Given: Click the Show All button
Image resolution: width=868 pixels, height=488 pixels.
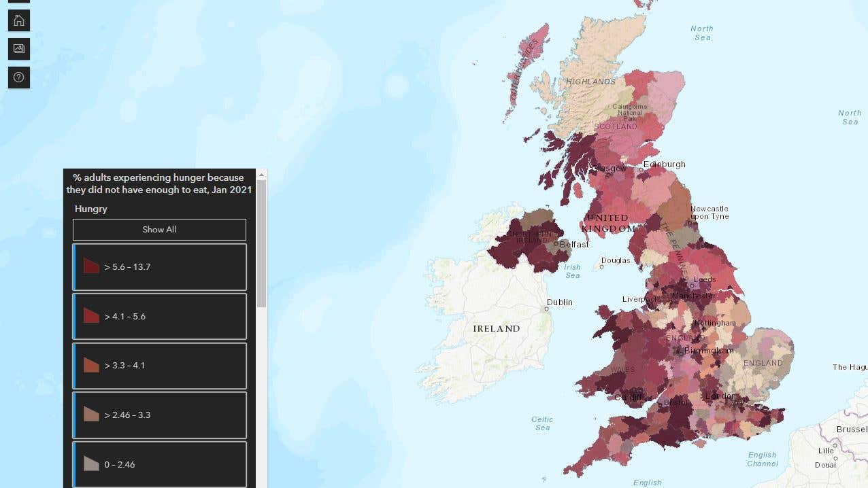Looking at the screenshot, I should click(159, 229).
